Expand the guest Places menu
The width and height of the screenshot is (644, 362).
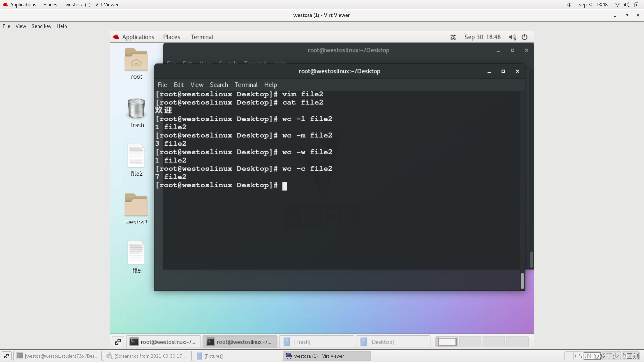click(x=171, y=37)
